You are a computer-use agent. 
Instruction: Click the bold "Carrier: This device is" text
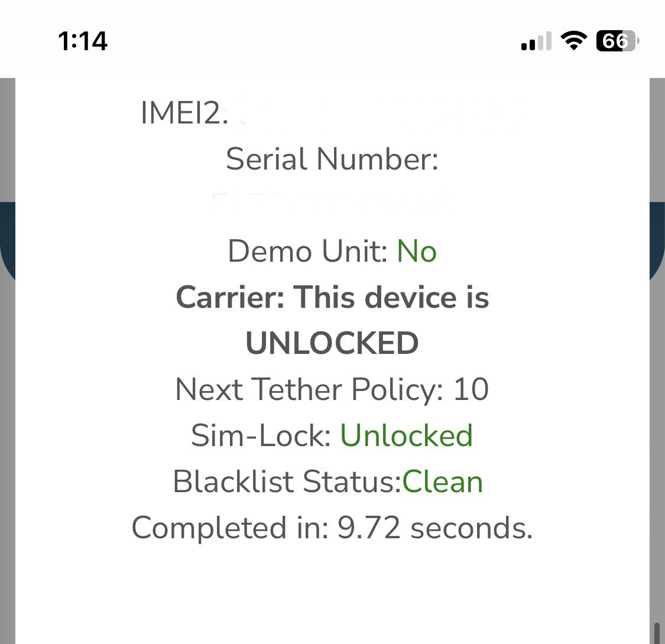(332, 297)
